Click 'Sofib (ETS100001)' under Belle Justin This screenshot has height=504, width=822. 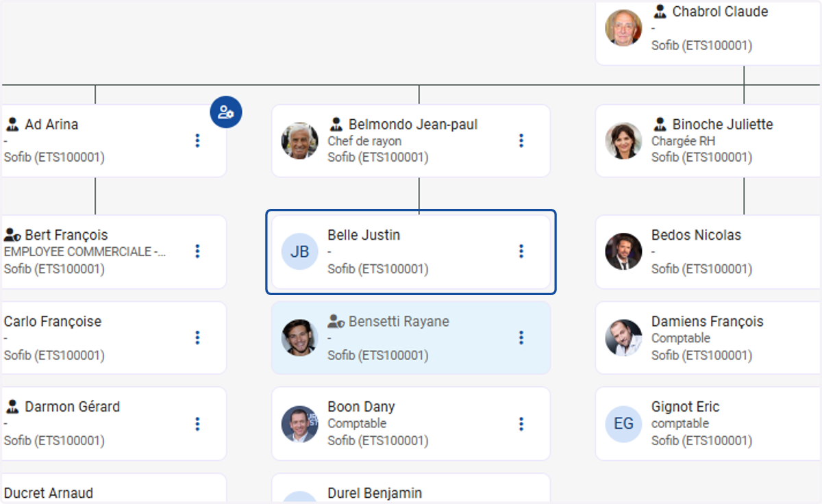pos(378,269)
